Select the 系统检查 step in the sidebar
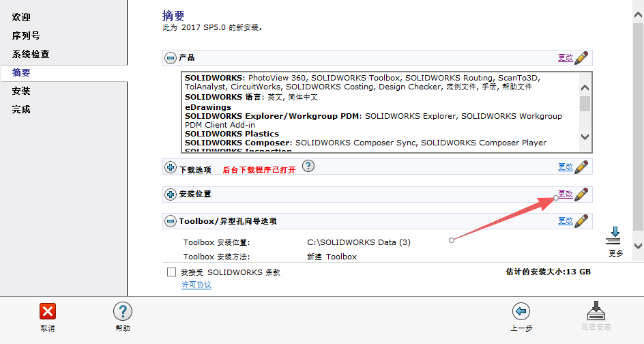Screen dimensions: 644x344 tap(31, 54)
